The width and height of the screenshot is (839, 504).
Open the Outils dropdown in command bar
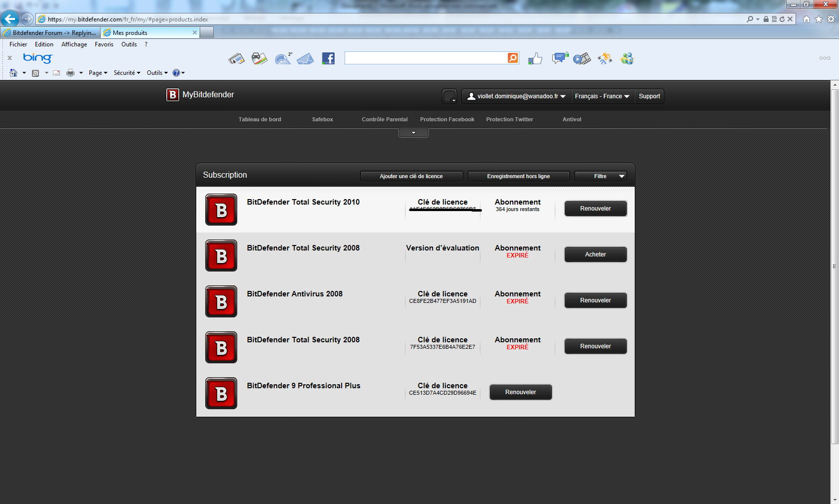(x=157, y=73)
